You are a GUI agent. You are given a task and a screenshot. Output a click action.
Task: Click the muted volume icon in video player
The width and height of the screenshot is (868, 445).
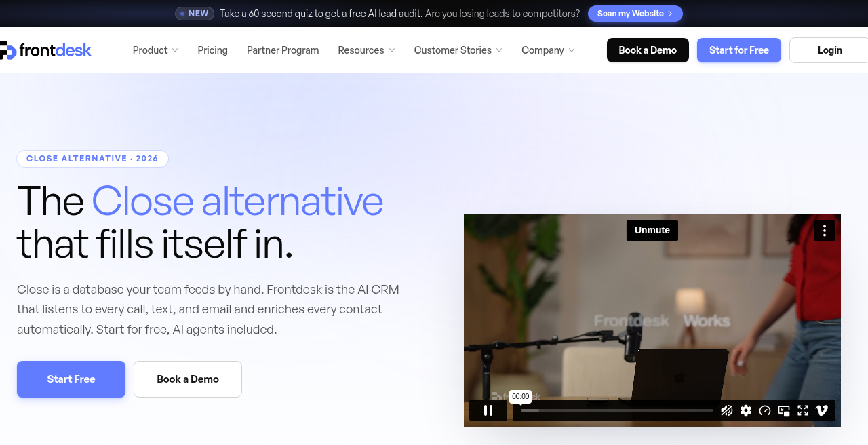727,410
